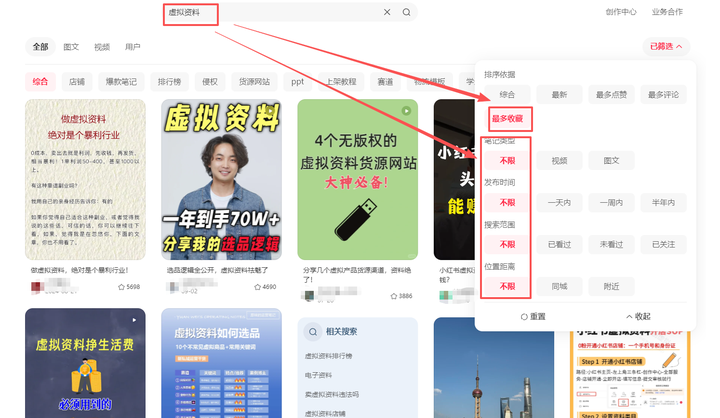
Task: Switch to the 全部 tab
Action: 40,47
